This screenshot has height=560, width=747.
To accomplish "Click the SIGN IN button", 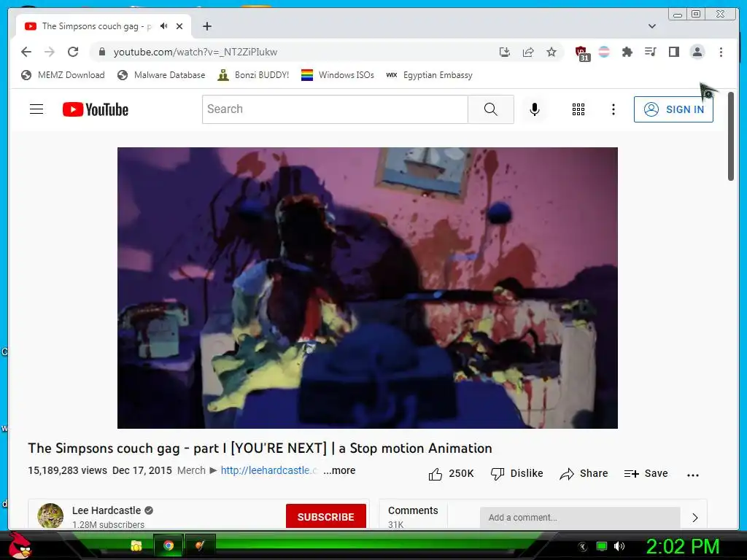I will pos(673,109).
